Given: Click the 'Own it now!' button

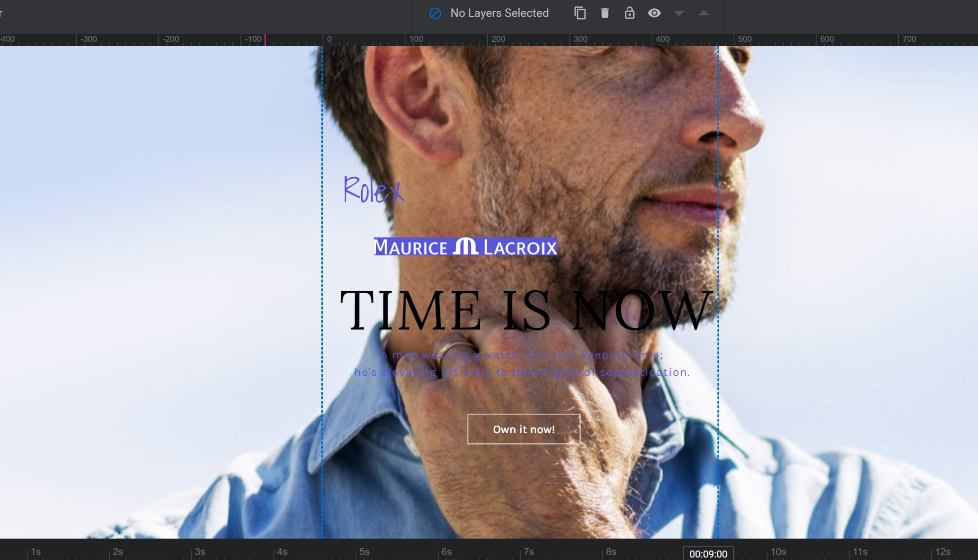Looking at the screenshot, I should pyautogui.click(x=523, y=430).
